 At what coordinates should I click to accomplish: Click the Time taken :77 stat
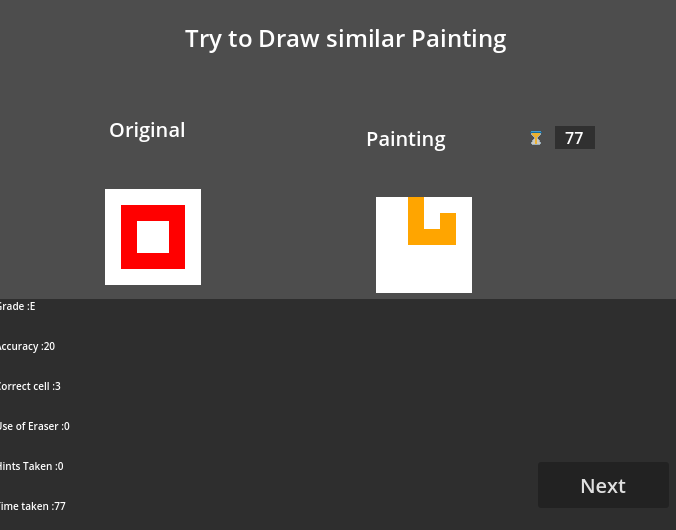(33, 506)
